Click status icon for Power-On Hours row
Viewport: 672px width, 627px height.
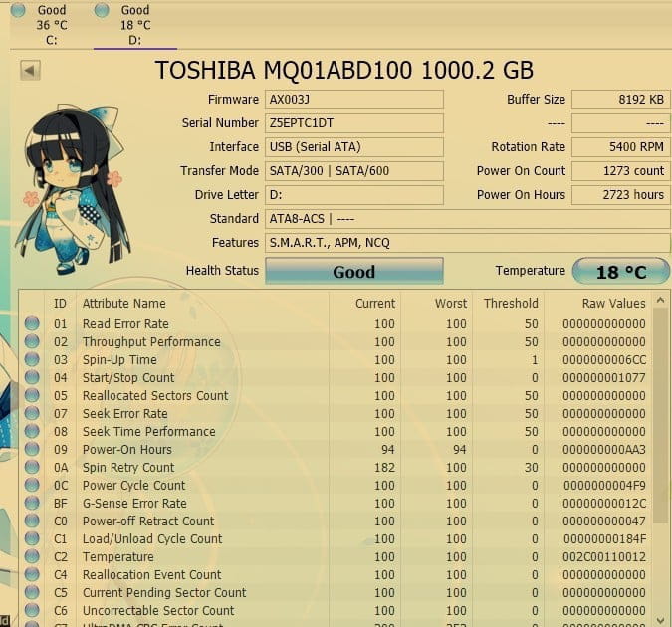pos(32,449)
